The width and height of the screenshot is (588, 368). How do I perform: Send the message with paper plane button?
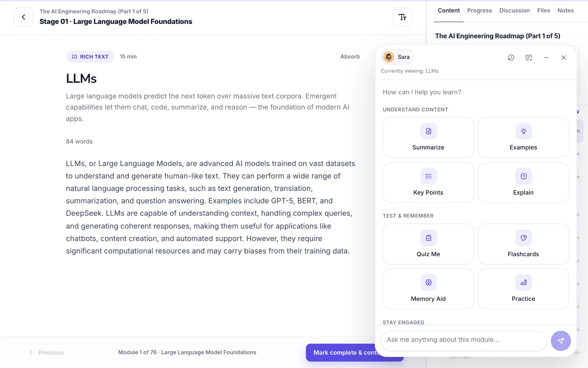click(x=561, y=341)
